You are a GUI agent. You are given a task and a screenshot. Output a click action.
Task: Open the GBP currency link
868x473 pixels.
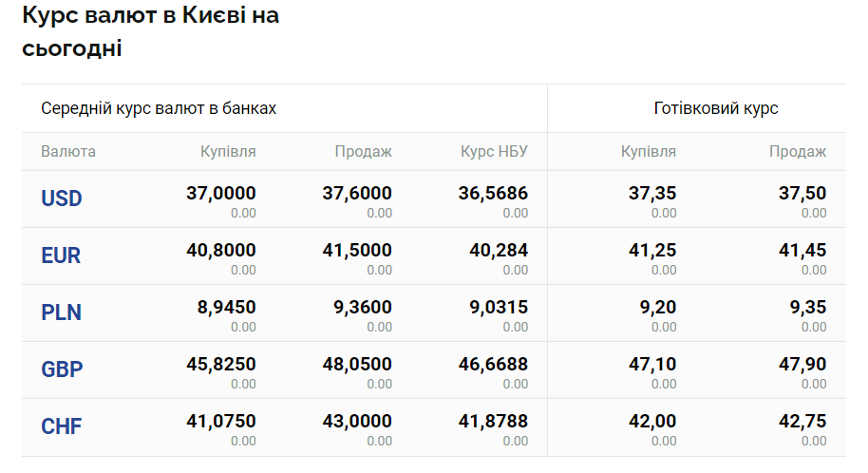[62, 369]
